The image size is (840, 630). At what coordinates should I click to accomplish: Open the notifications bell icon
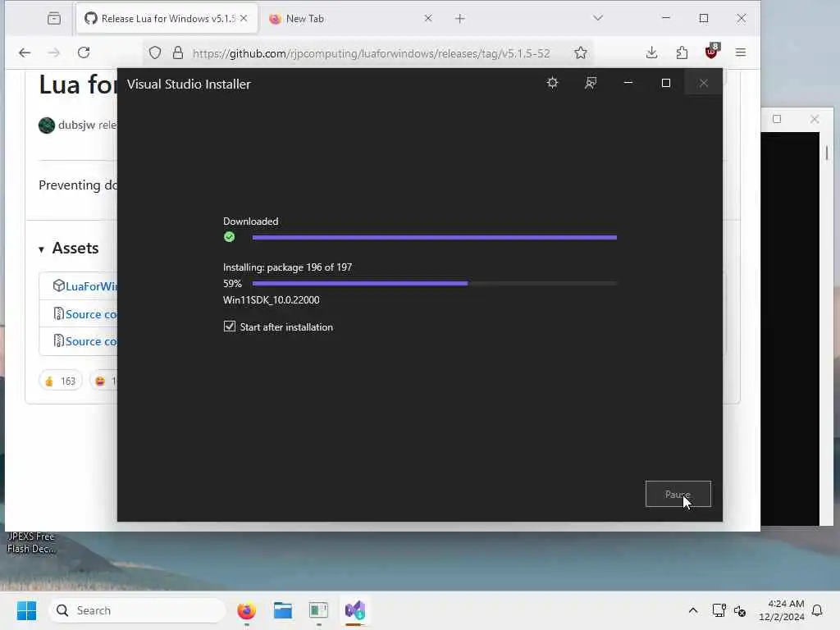pos(818,610)
